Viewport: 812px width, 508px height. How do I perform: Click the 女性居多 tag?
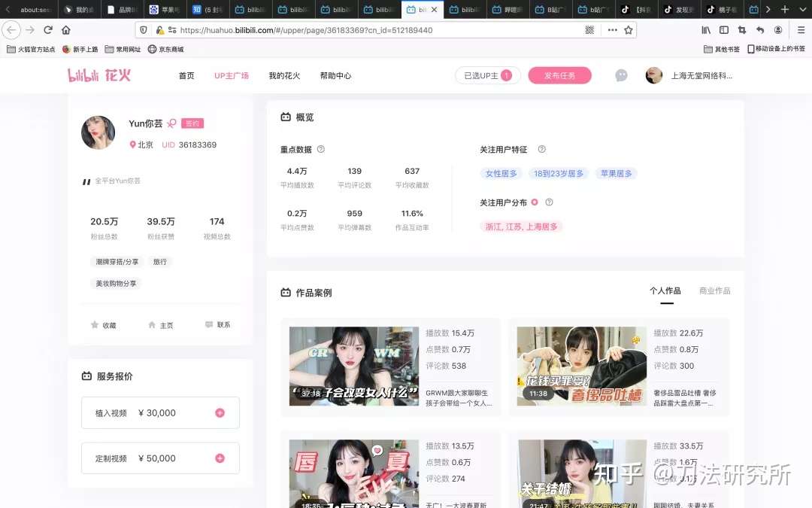501,174
